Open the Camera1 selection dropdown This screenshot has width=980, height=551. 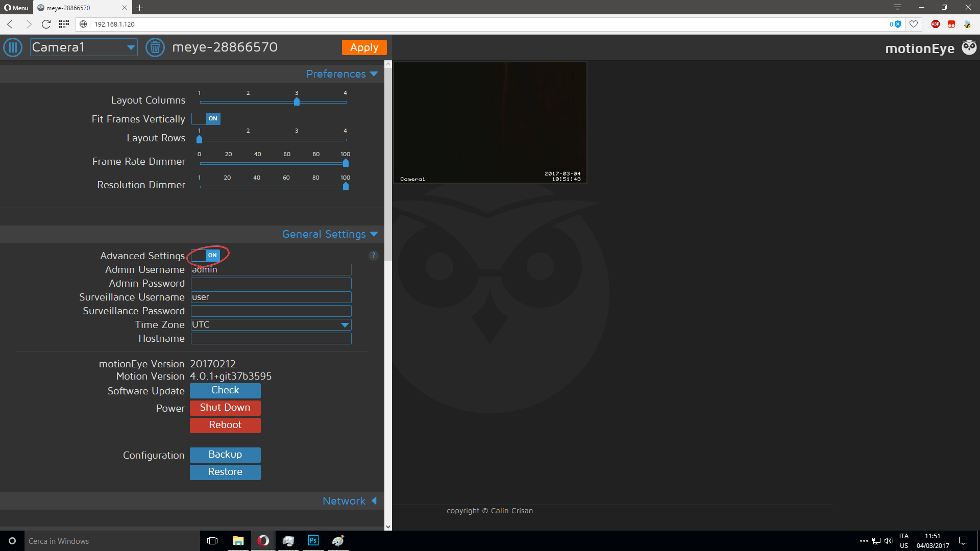(x=84, y=47)
